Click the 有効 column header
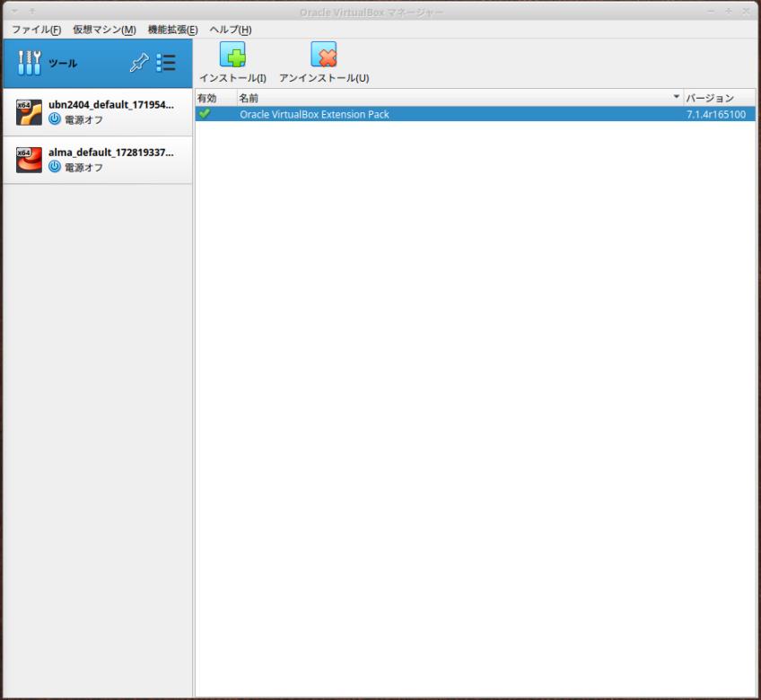Screen dimensions: 761x700 tap(216, 98)
